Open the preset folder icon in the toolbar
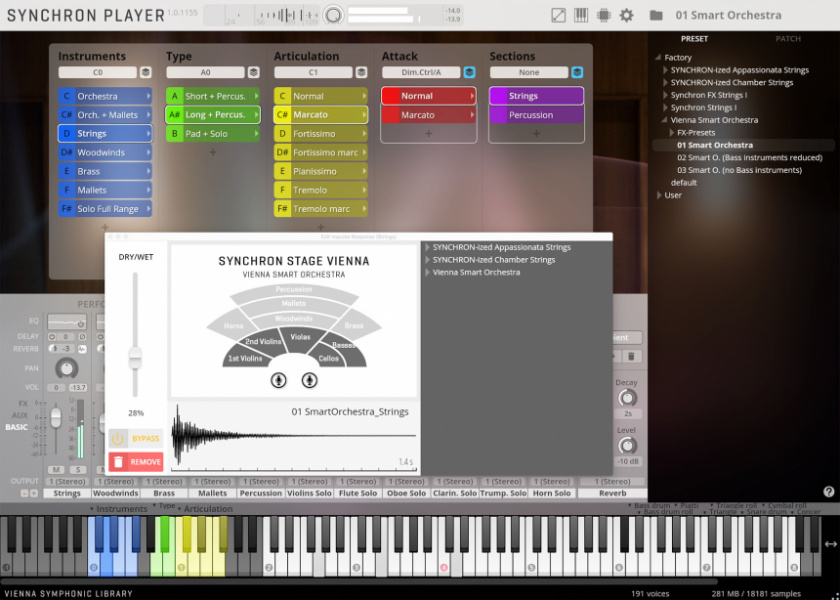Viewport: 840px width, 600px height. click(655, 14)
